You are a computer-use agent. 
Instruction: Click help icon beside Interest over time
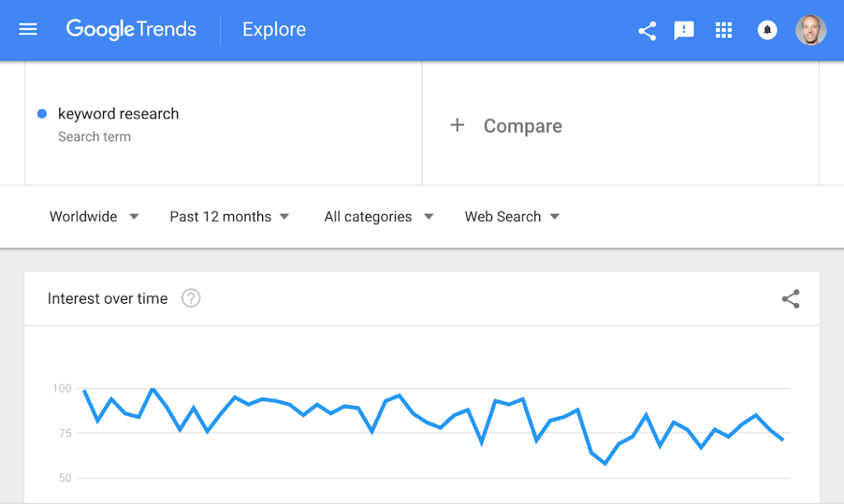pyautogui.click(x=190, y=298)
